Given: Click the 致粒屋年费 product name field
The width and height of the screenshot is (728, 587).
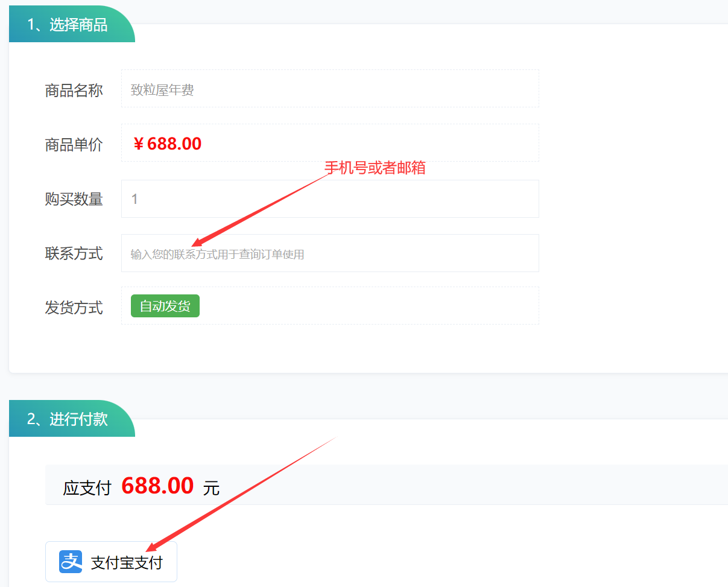Looking at the screenshot, I should tap(330, 88).
